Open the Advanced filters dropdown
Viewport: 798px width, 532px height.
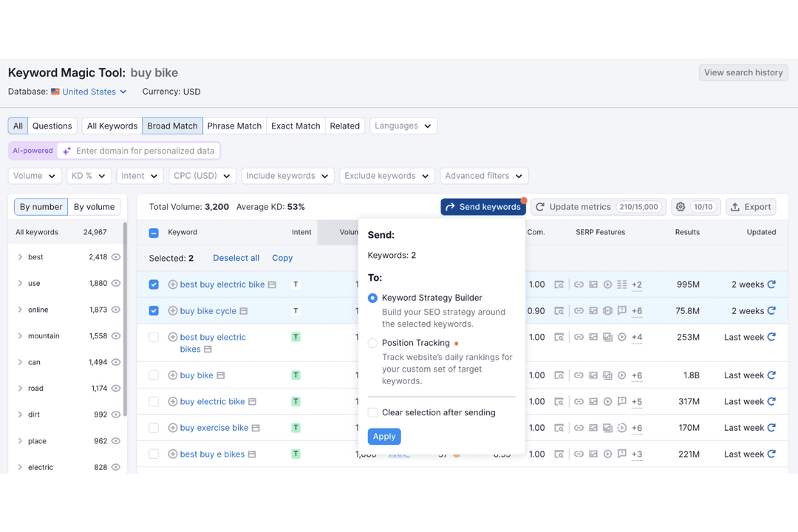coord(484,176)
